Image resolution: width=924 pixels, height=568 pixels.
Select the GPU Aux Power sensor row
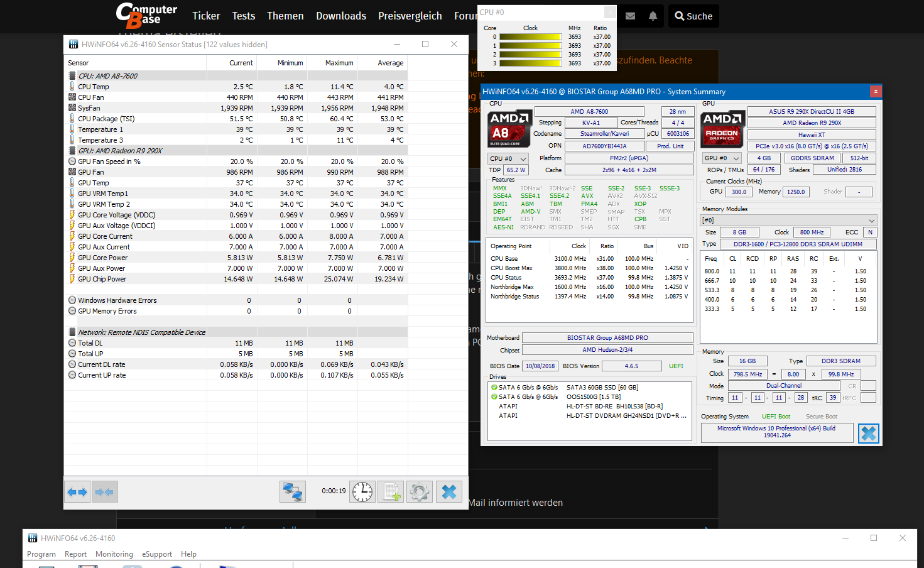tap(236, 268)
